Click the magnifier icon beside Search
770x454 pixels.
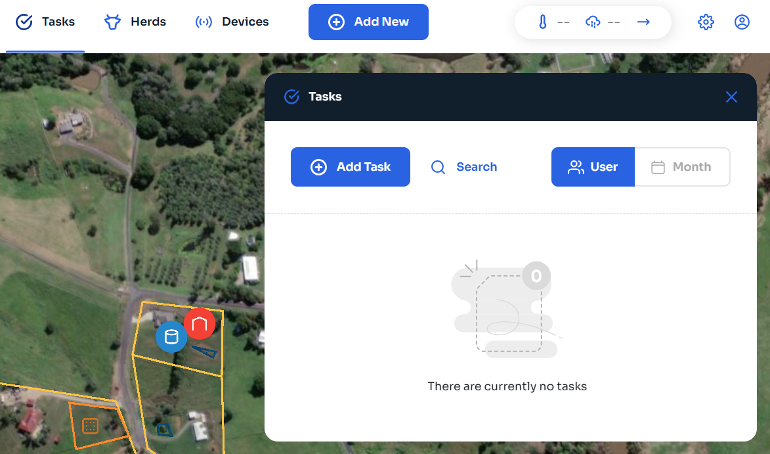pos(438,167)
